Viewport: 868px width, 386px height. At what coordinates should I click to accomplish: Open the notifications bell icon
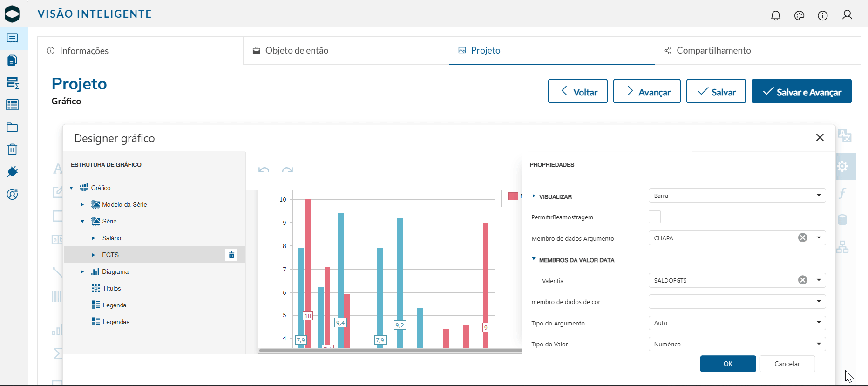(776, 15)
